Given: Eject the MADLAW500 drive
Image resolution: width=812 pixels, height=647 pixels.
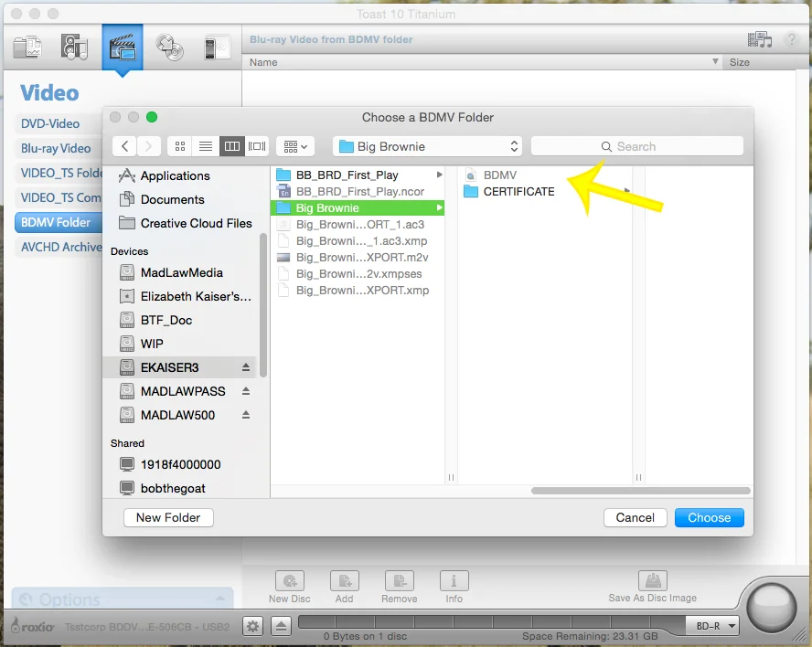Looking at the screenshot, I should click(246, 415).
